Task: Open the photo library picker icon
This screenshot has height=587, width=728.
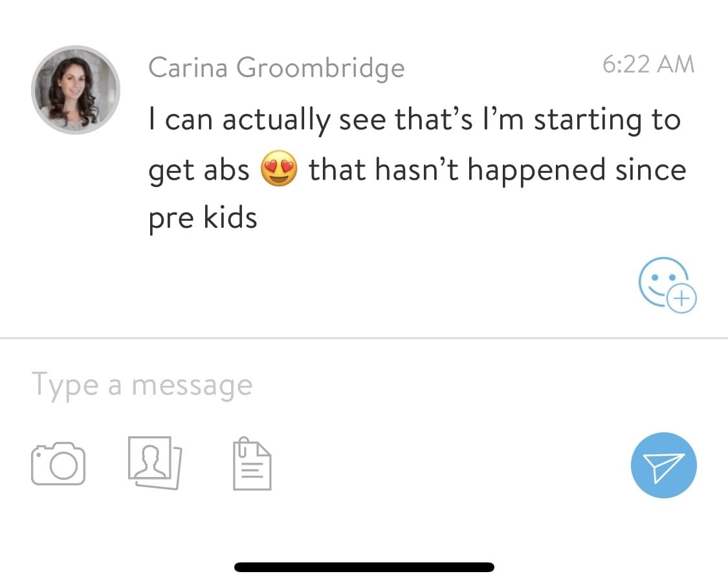Action: click(155, 463)
